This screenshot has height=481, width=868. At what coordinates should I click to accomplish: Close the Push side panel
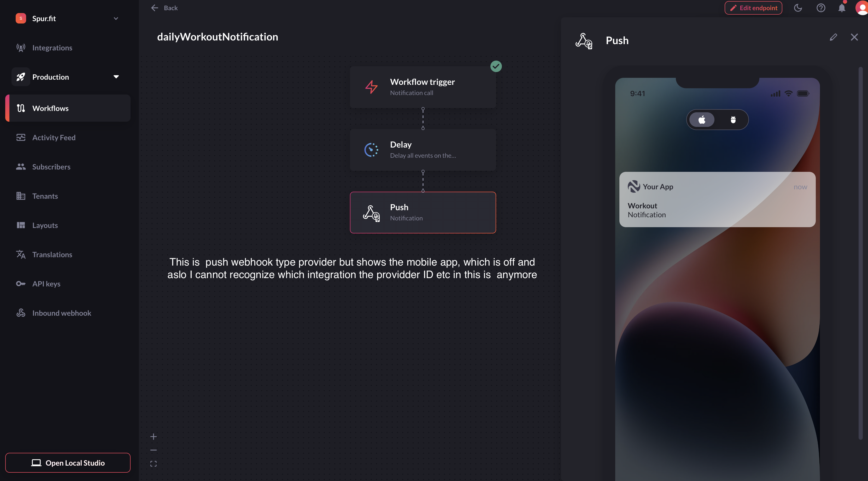(x=854, y=37)
